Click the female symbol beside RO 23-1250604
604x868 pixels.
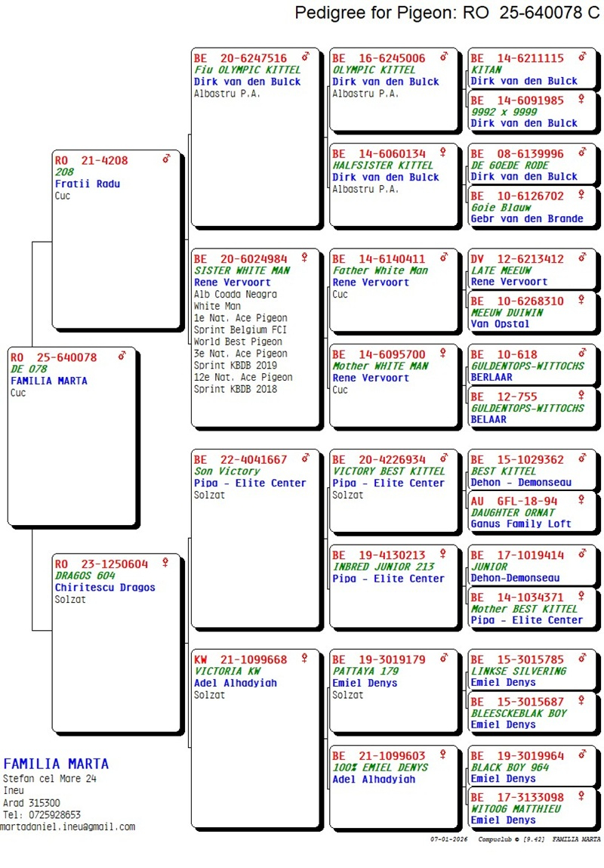[165, 563]
